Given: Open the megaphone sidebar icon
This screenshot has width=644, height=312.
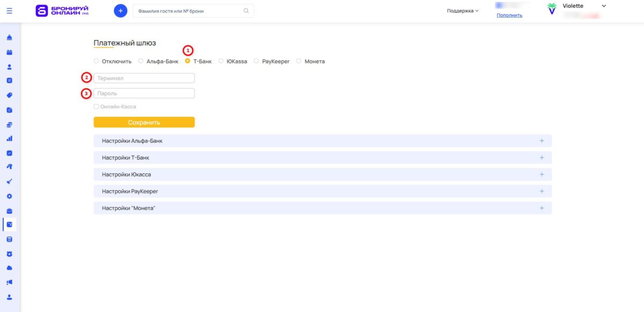Looking at the screenshot, I should 9,282.
